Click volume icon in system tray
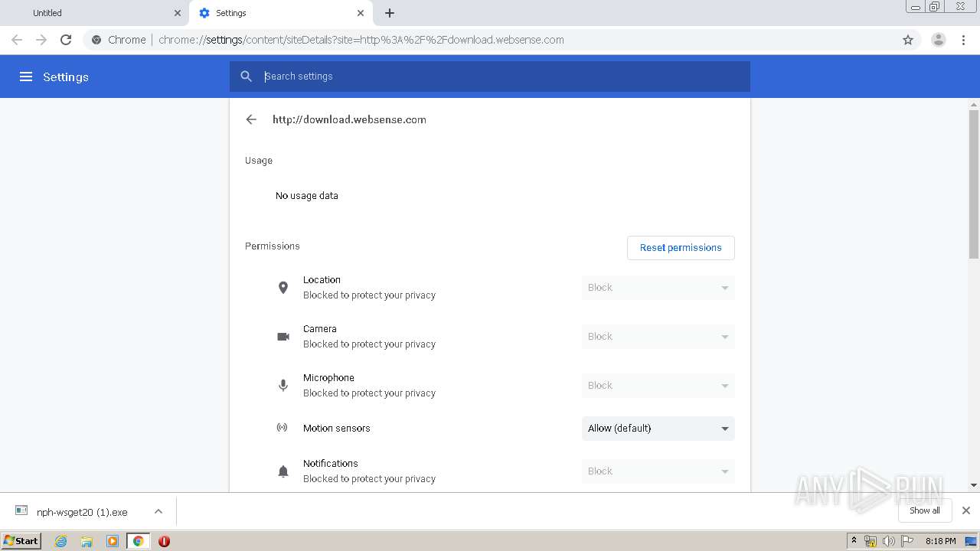Screen dimensions: 980x551 889,541
